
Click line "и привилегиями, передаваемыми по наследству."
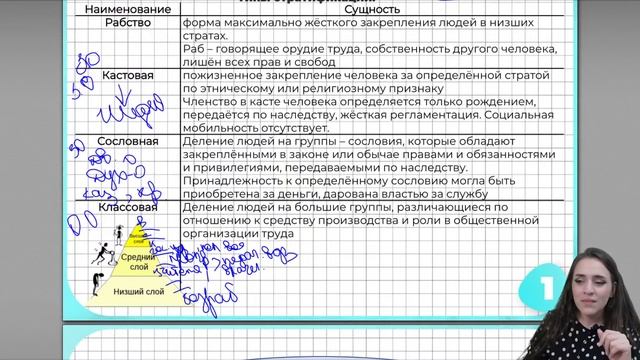(x=325, y=168)
